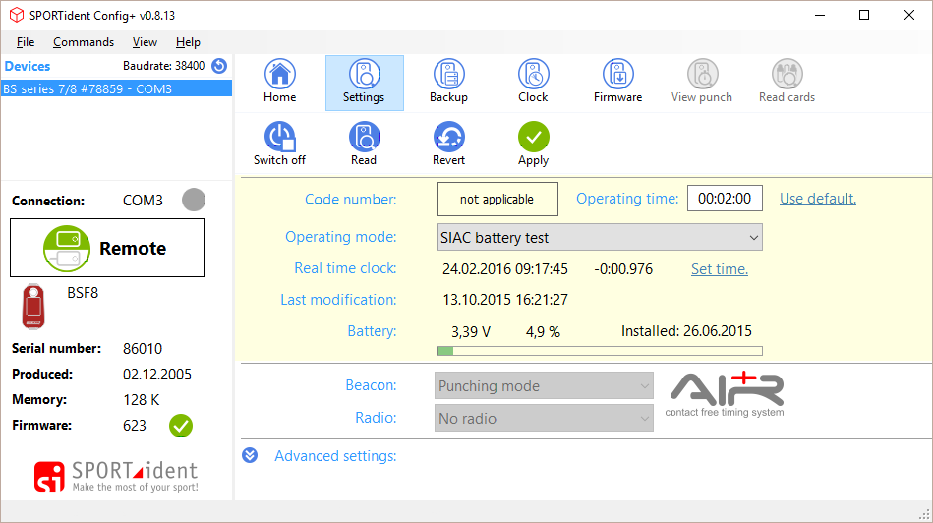Open the Commands menu
The height and width of the screenshot is (523, 933).
click(83, 42)
